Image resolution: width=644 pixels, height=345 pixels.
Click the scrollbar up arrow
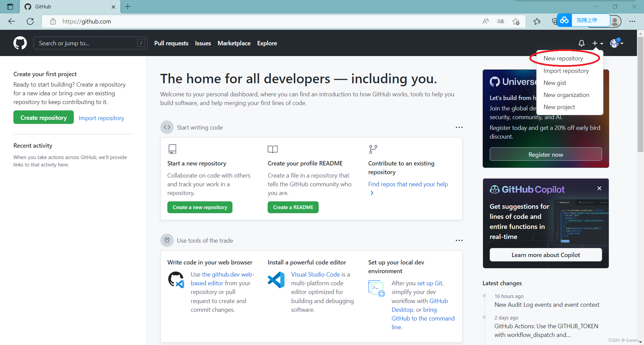point(640,33)
